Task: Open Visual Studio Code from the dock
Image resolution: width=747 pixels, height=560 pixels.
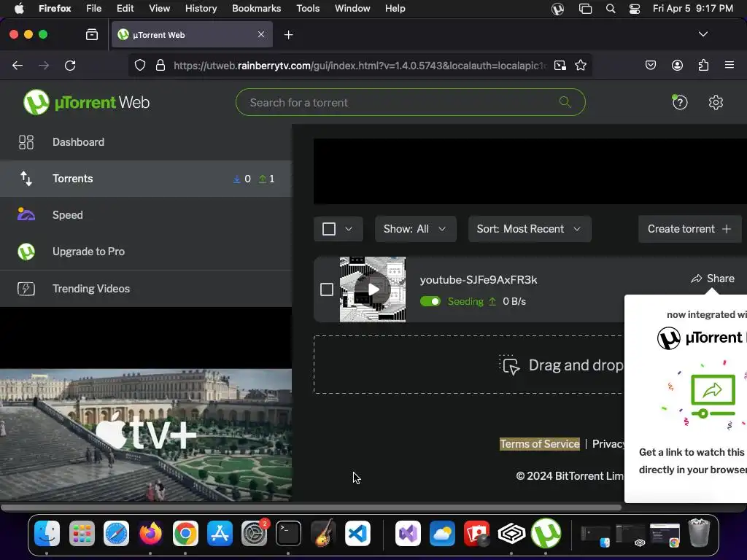Action: click(x=357, y=533)
